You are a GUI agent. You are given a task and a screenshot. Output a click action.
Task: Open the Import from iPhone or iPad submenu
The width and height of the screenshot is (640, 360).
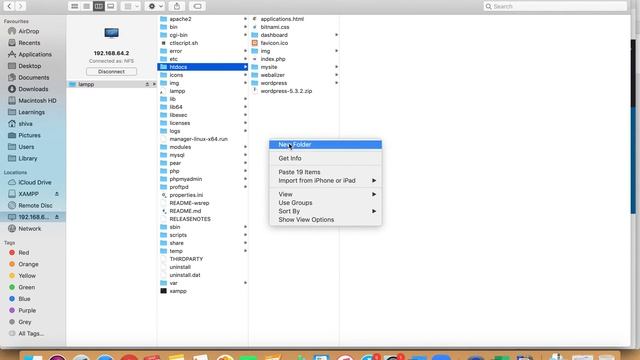point(325,180)
